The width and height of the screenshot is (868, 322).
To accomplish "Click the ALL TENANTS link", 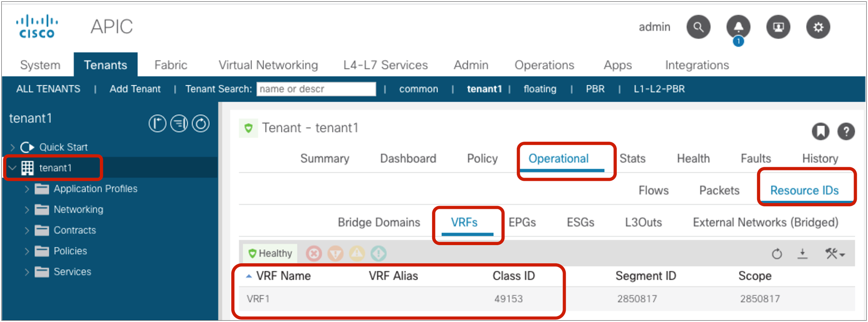I will (48, 89).
